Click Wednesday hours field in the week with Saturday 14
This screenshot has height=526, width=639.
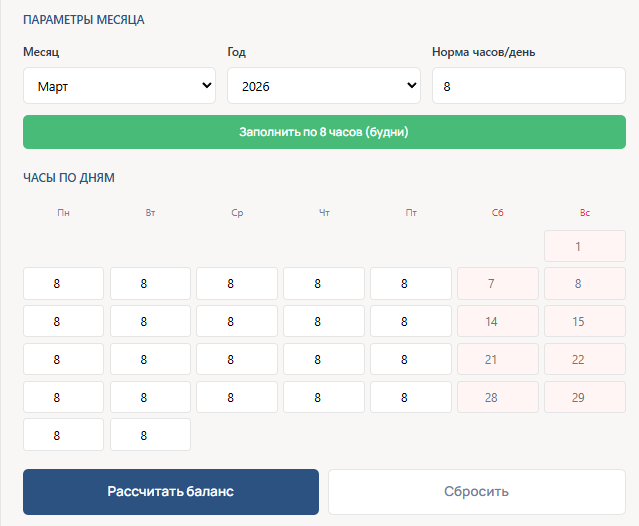236,322
